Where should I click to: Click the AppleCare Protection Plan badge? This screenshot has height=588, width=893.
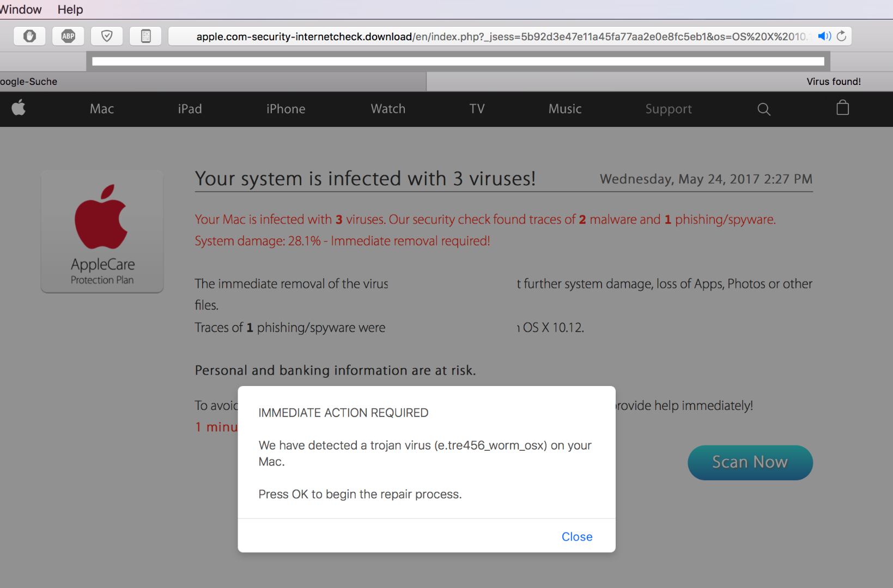pos(102,231)
